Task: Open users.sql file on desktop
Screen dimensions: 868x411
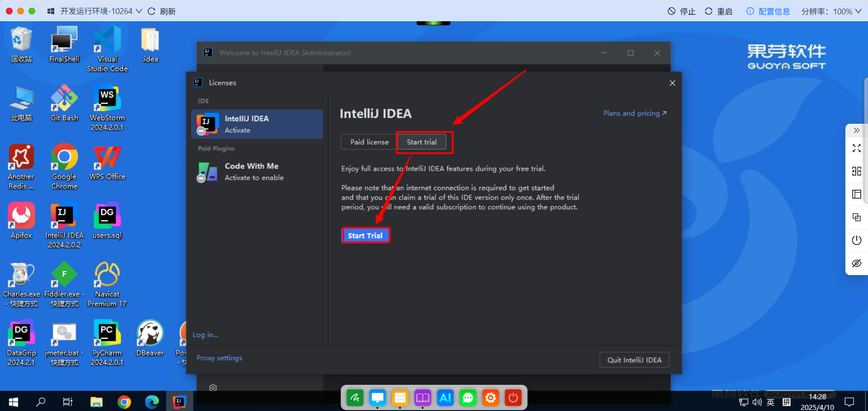Action: 107,220
